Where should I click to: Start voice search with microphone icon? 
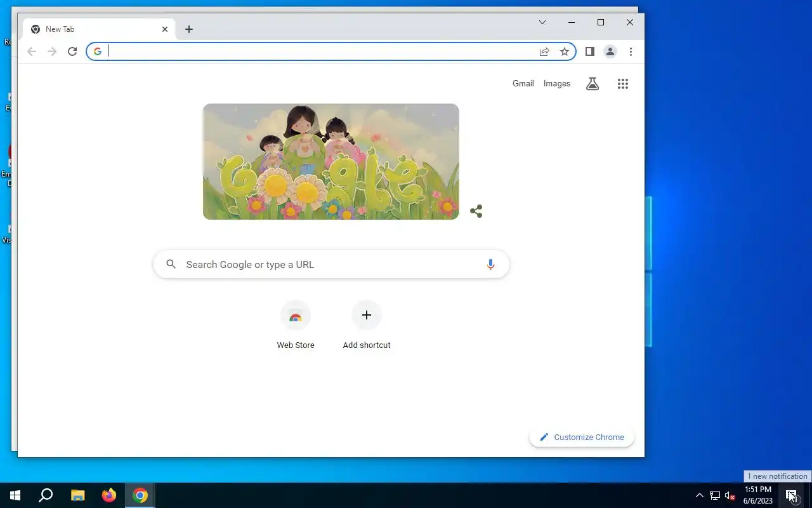tap(490, 264)
